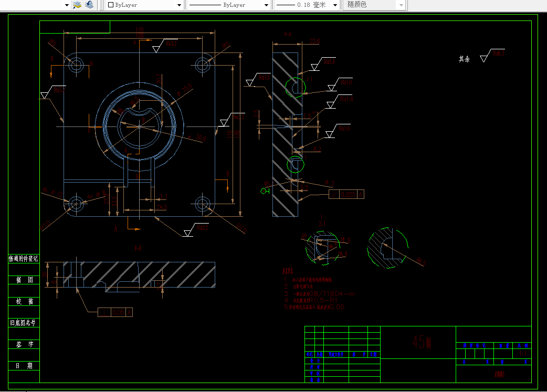547x392 pixels.
Task: Select the 1:1 scale cell in the title block
Action: [522, 354]
